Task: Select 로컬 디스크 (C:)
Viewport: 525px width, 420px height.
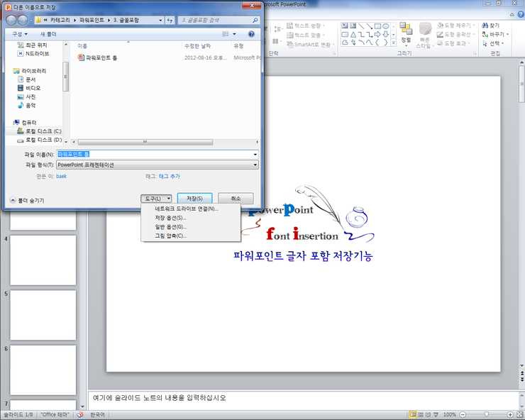Action: 39,131
